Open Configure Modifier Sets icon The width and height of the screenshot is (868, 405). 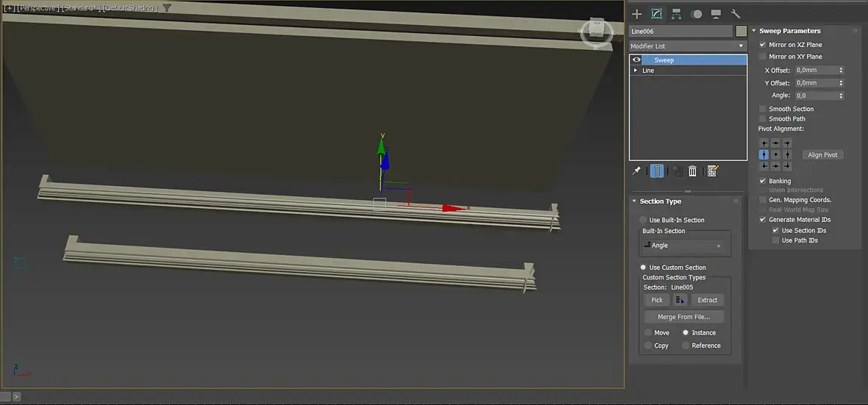pos(713,171)
